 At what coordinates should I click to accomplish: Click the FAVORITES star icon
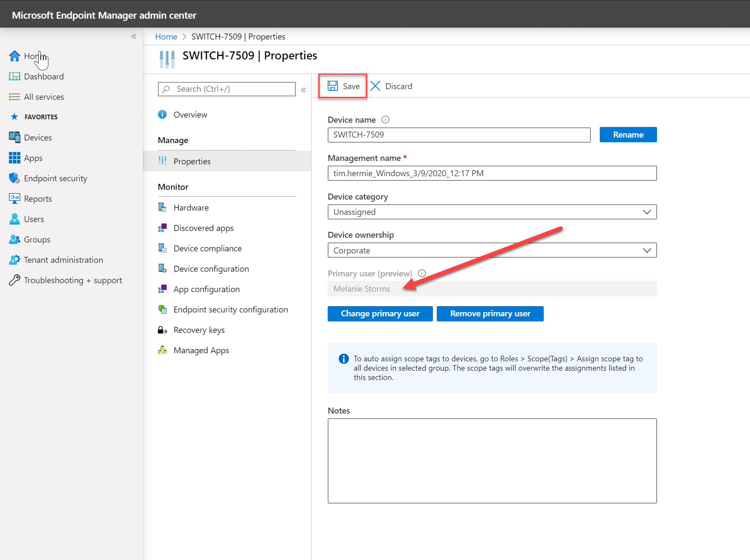[x=14, y=117]
